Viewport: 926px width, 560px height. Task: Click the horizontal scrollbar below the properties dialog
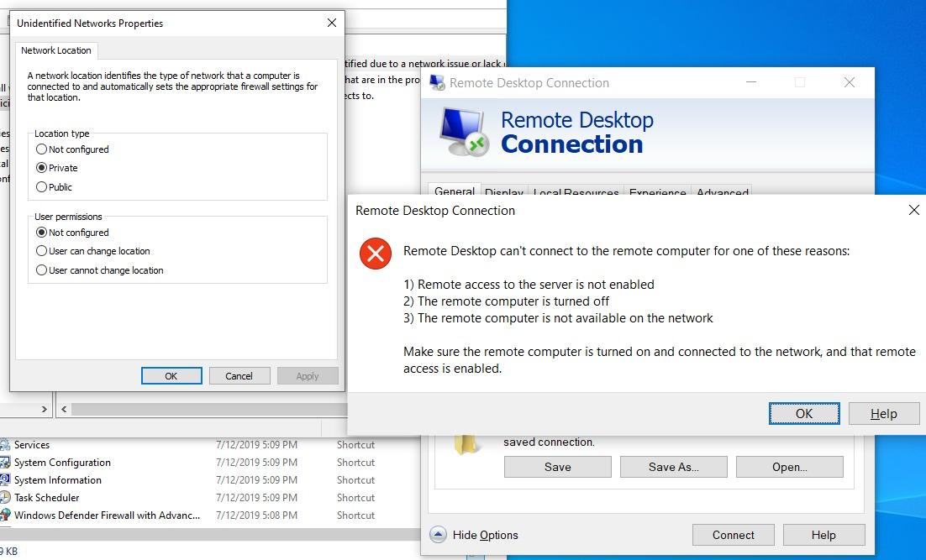[202, 408]
